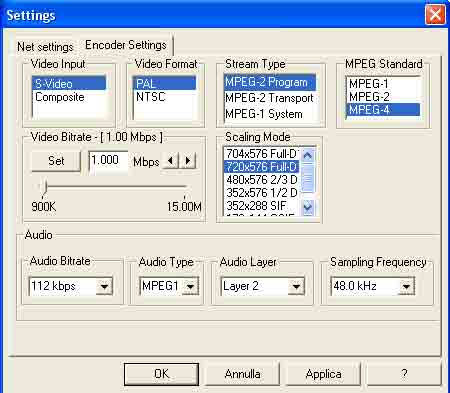The height and width of the screenshot is (393, 450).
Task: Open the Audio Bitrate dropdown
Action: [x=104, y=286]
